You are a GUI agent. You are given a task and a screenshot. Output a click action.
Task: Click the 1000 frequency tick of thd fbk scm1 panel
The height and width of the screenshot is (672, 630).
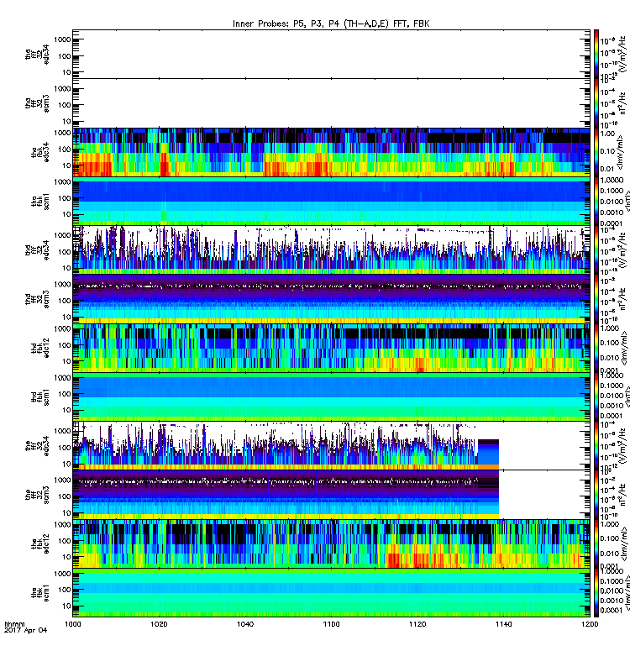62,377
